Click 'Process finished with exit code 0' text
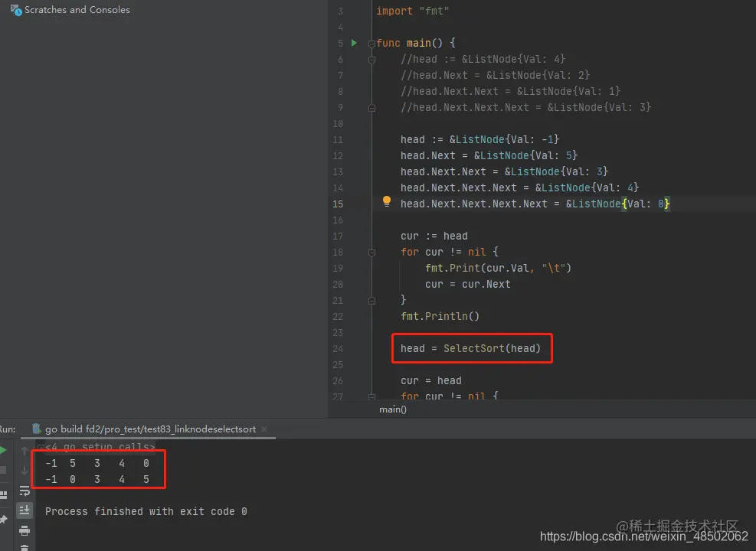 pos(146,511)
